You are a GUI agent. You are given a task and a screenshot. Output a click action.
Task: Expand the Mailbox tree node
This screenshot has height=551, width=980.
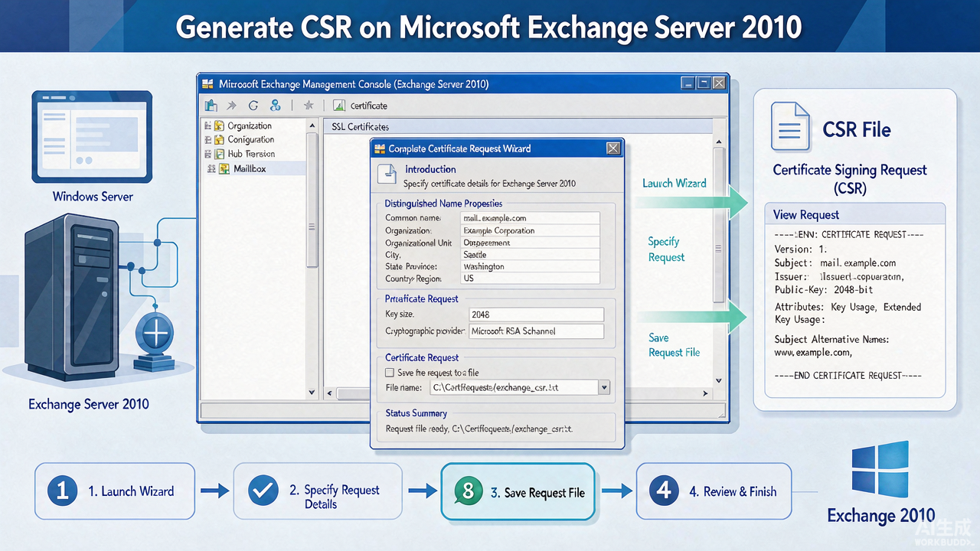pyautogui.click(x=211, y=168)
